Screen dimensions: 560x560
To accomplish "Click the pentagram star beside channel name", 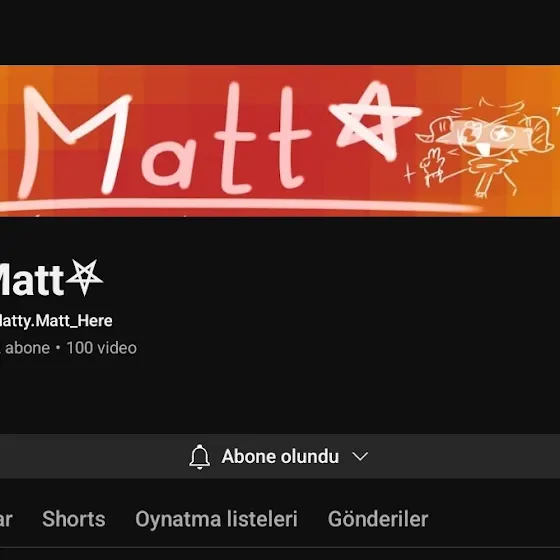I will pos(85,277).
